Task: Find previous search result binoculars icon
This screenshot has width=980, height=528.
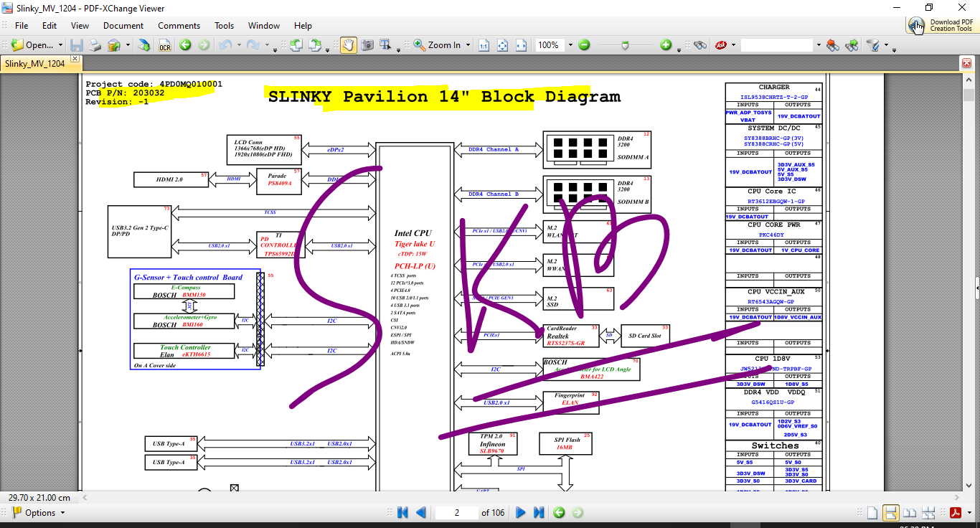Action: [x=833, y=45]
